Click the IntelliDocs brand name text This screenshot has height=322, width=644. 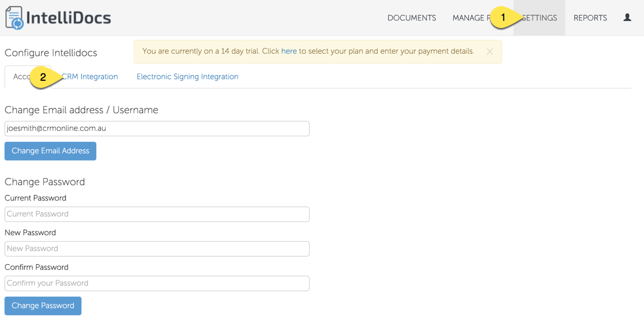pyautogui.click(x=69, y=18)
